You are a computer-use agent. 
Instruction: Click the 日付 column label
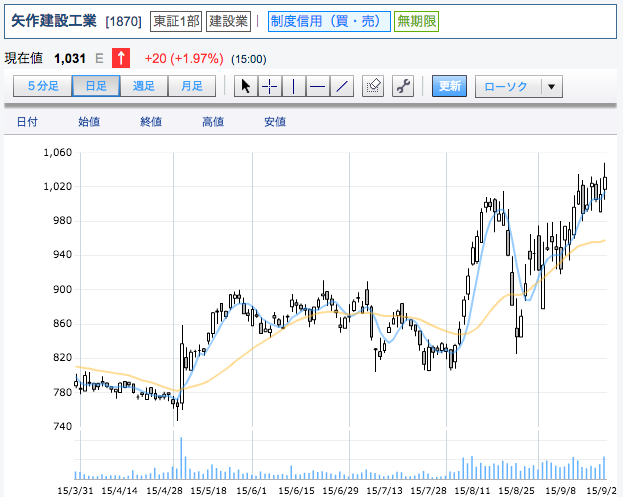(x=27, y=122)
